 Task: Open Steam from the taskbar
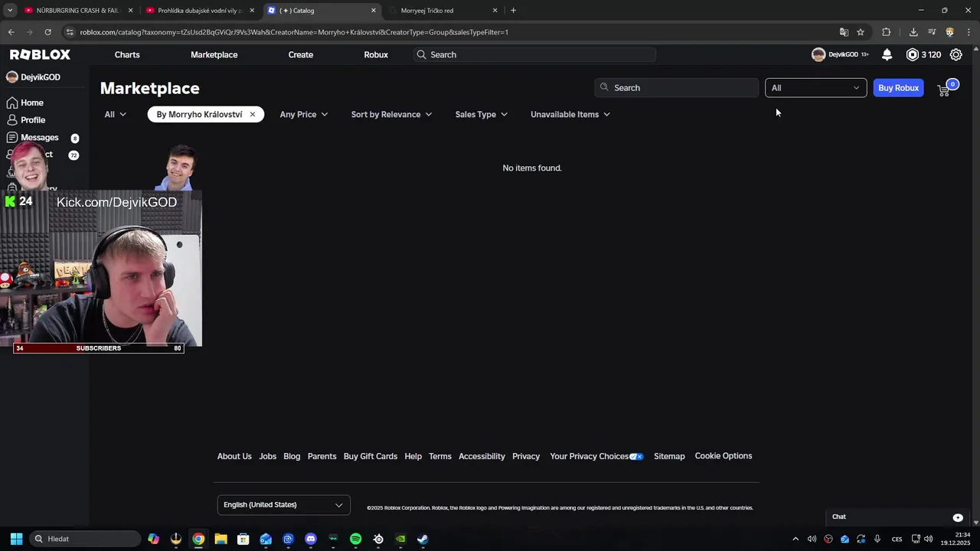[x=423, y=539]
